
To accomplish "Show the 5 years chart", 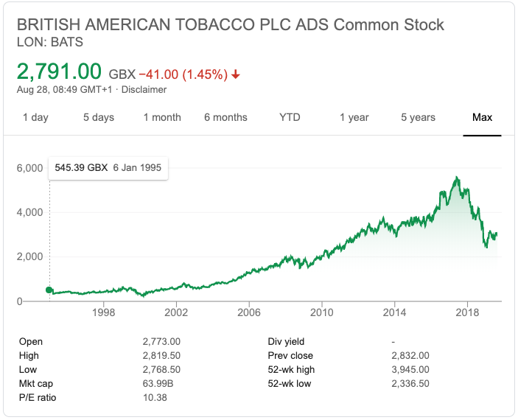I will pyautogui.click(x=418, y=117).
